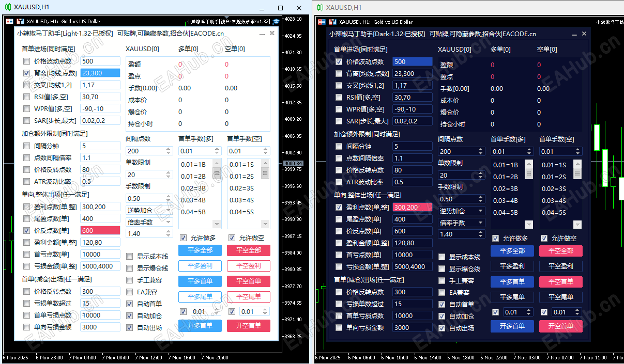Click the candlestick icon in the Dark window title bar
This screenshot has height=364, width=624.
(321, 7)
